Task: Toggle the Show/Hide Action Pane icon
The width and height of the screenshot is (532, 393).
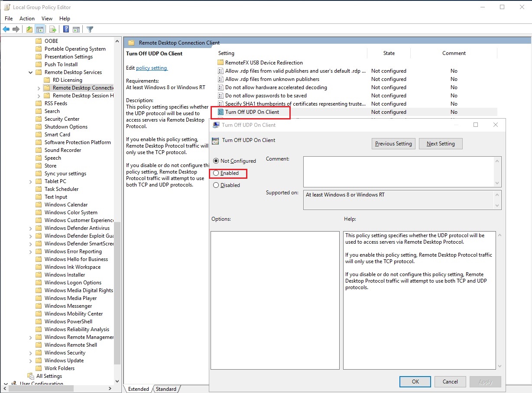Action: point(76,29)
